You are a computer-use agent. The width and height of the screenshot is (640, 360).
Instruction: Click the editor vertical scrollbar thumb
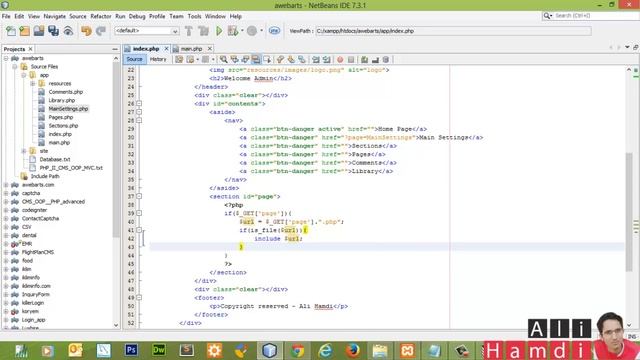[629, 211]
